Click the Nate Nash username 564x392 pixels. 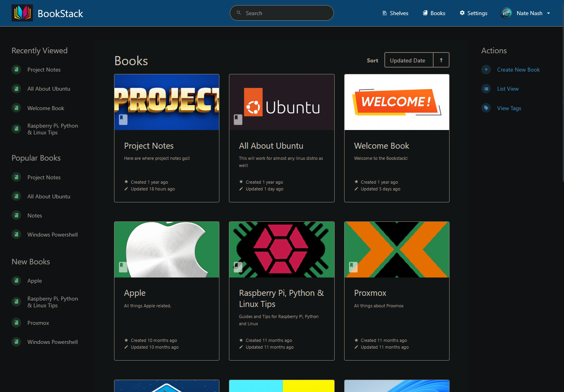click(x=529, y=13)
